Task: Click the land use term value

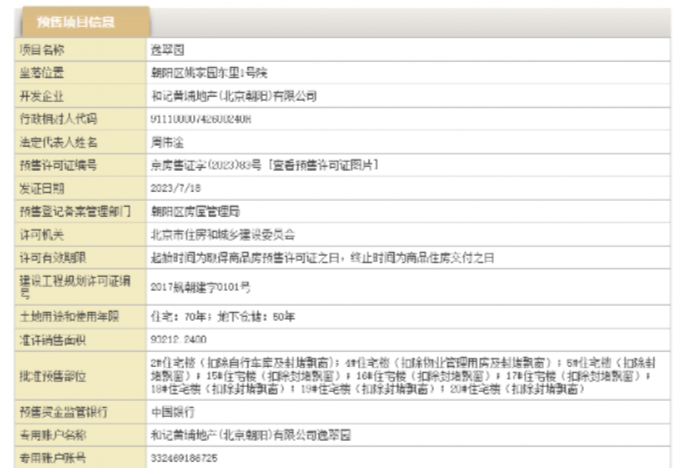Action: point(222,315)
